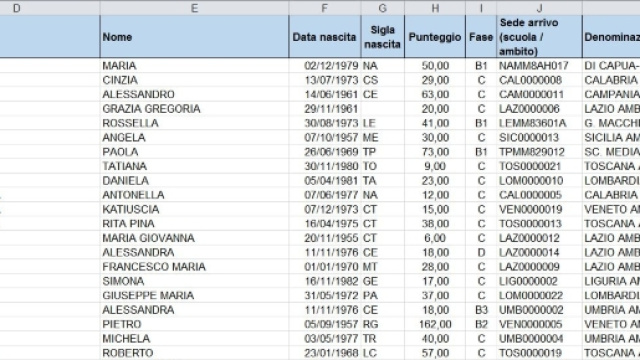640x360 pixels.
Task: Click birth date '29/11/1961'
Action: [325, 109]
